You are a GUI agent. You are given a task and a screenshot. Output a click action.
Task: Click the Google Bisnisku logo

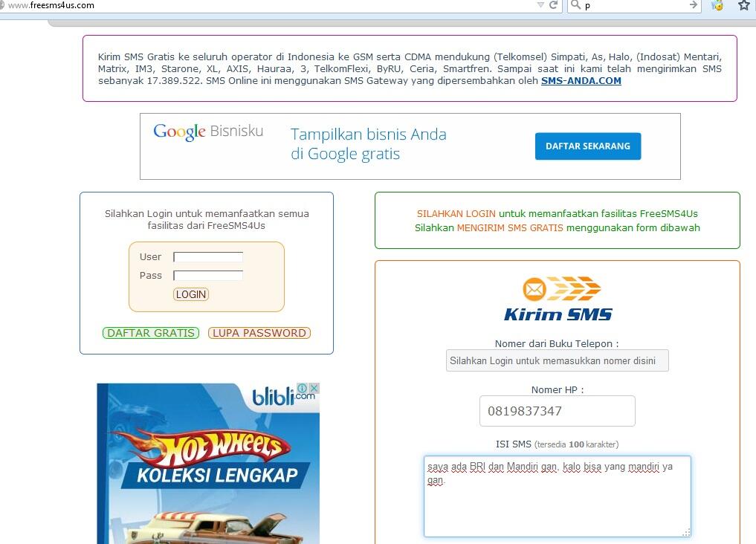pyautogui.click(x=208, y=132)
